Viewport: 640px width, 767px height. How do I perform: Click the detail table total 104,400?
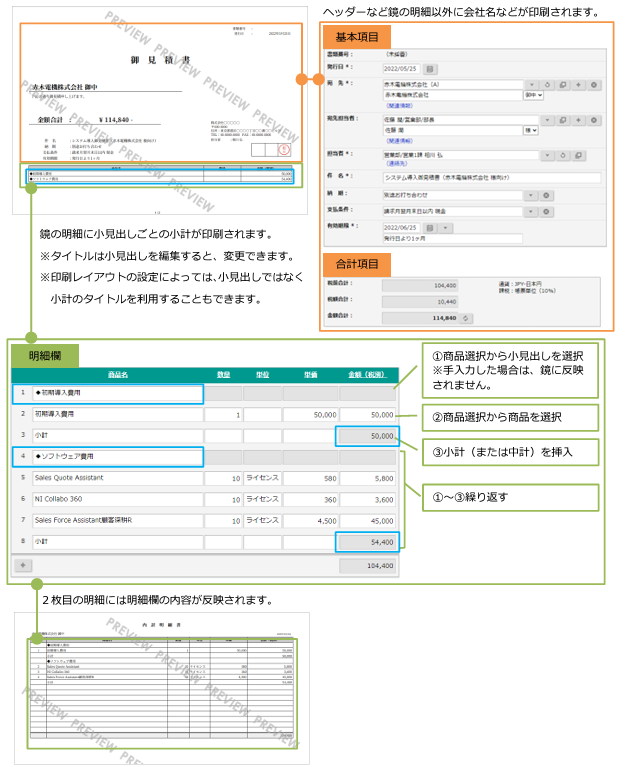(x=367, y=566)
